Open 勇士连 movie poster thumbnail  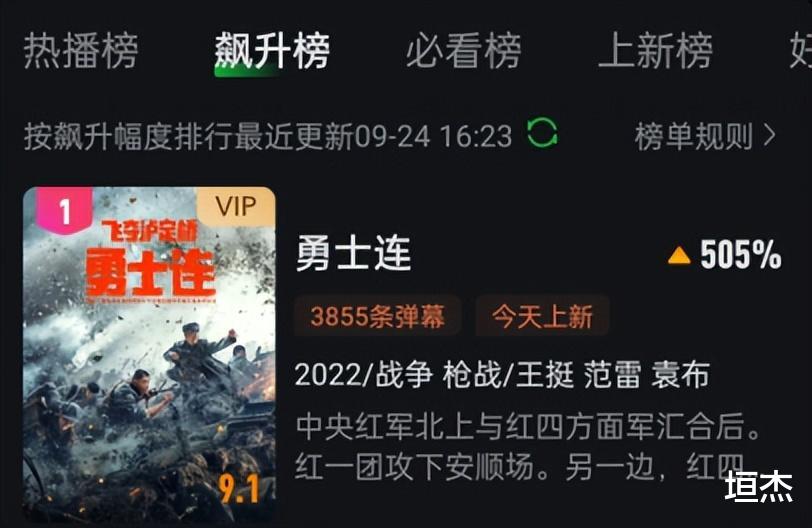click(x=149, y=355)
